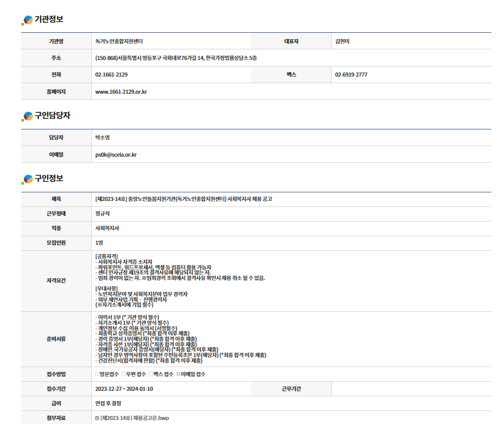Click the representative name 김현미
Viewport: 504px width, 424px height.
point(342,41)
